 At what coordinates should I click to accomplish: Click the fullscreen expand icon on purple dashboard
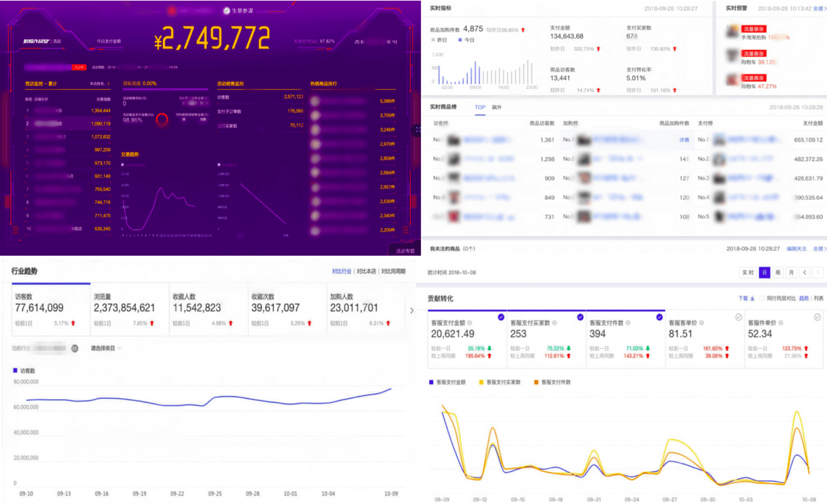pos(418,130)
